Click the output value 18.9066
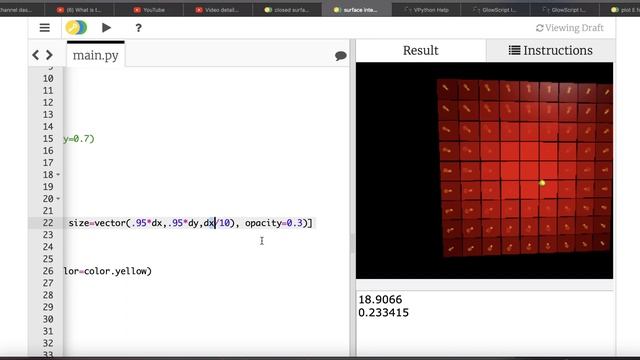This screenshot has height=360, width=640. [380, 299]
